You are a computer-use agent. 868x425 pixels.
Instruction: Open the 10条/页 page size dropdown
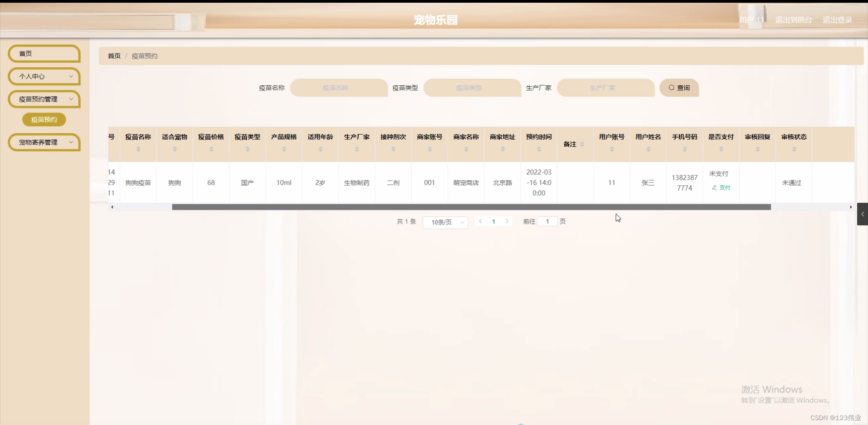tap(445, 222)
